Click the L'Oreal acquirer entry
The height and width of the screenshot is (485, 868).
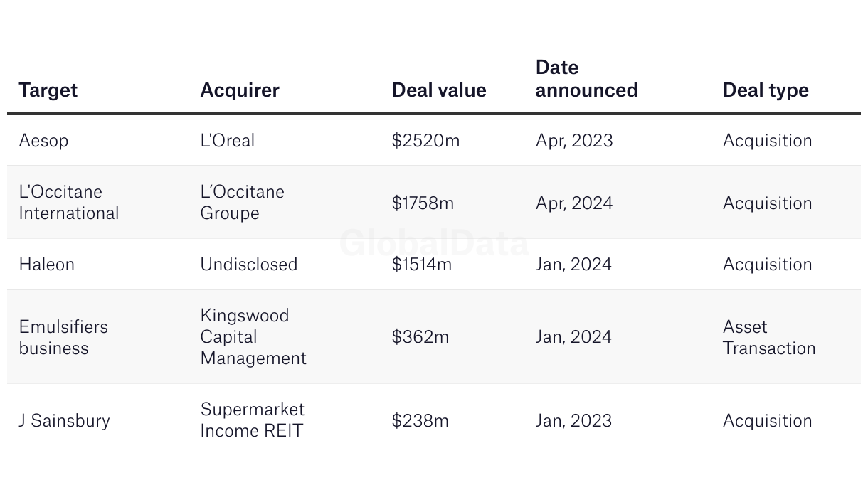(x=227, y=141)
